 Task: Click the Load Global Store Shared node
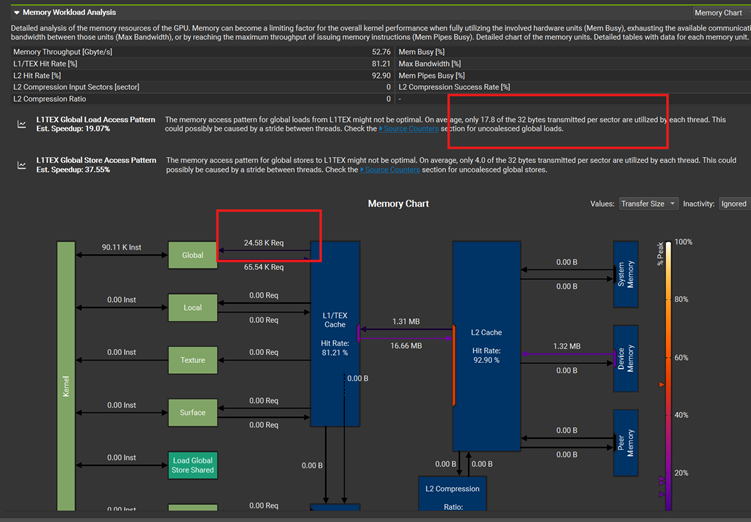tap(193, 465)
